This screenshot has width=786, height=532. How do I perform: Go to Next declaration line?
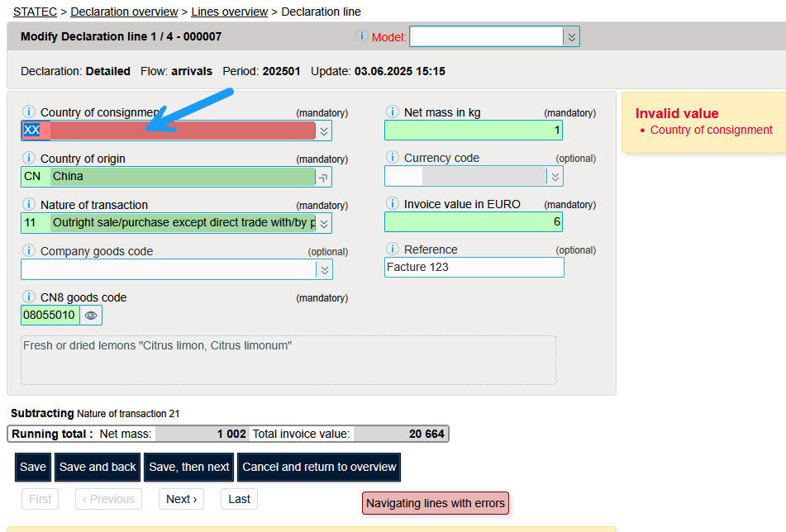tap(182, 499)
